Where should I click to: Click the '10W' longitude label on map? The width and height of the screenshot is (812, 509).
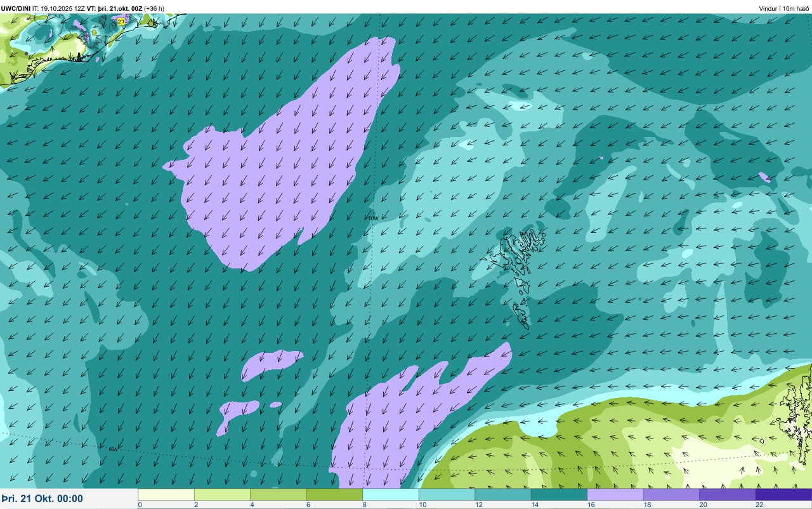point(374,218)
